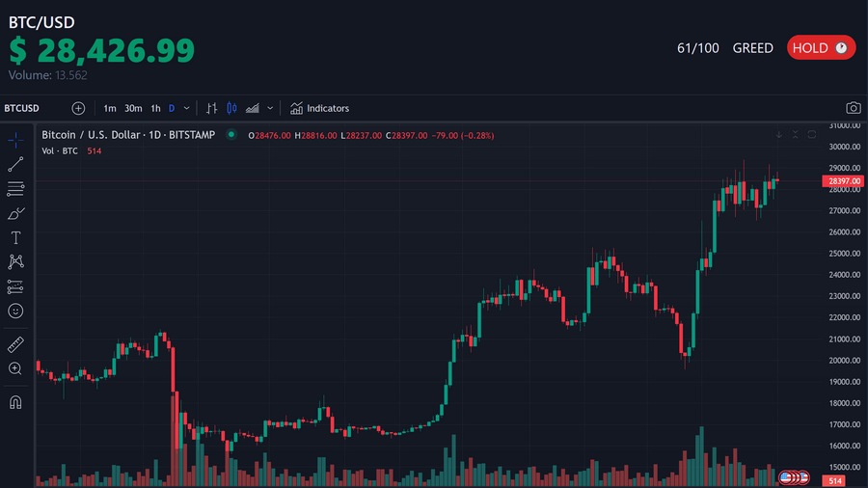Screen dimensions: 868x488
Task: Toggle magnet mode for drawings
Action: (15, 402)
